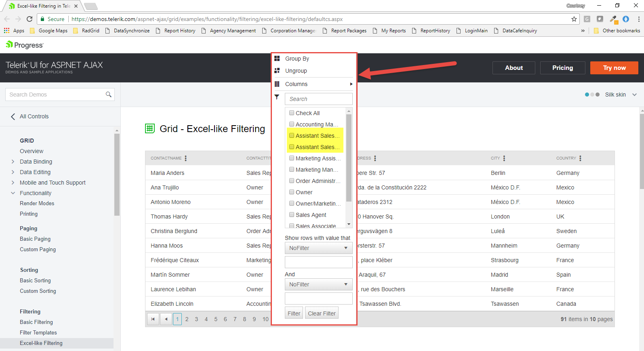Click the orange Try now button
This screenshot has height=351, width=644.
pos(614,68)
